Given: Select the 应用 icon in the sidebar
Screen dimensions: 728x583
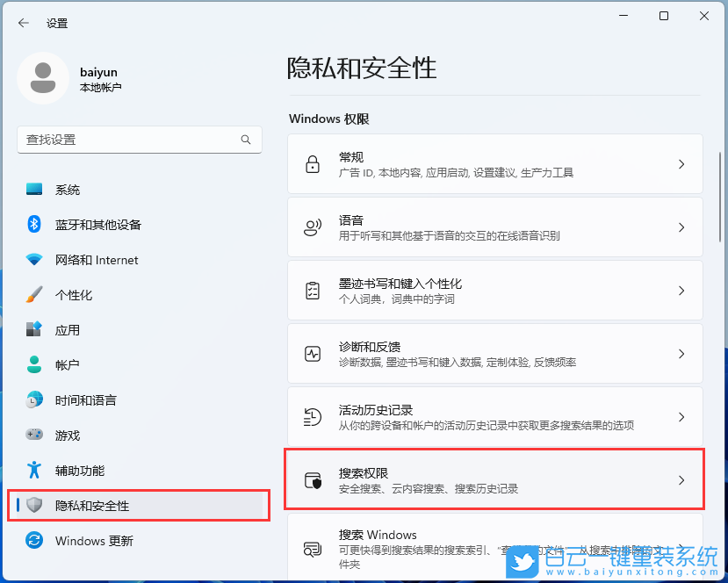Looking at the screenshot, I should pyautogui.click(x=33, y=329).
